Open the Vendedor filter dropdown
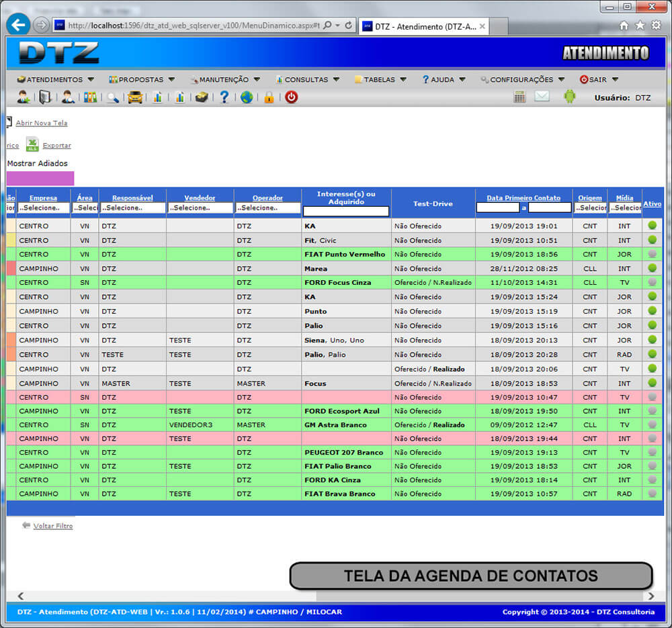672x628 pixels. point(200,208)
